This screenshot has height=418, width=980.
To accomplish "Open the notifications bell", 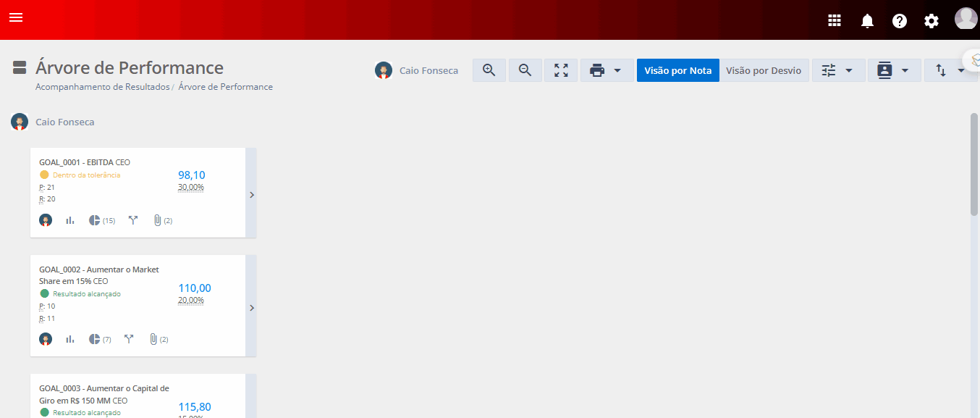I will point(867,21).
